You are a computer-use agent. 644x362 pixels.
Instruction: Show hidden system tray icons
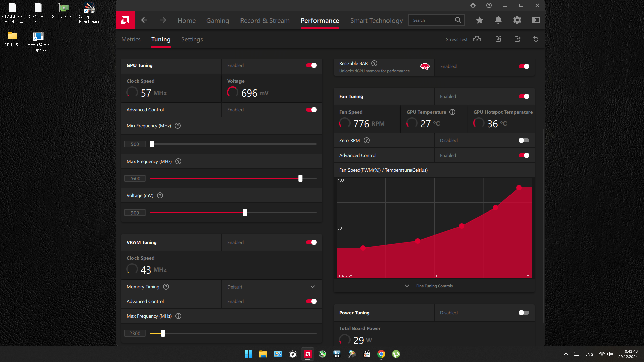click(x=566, y=354)
